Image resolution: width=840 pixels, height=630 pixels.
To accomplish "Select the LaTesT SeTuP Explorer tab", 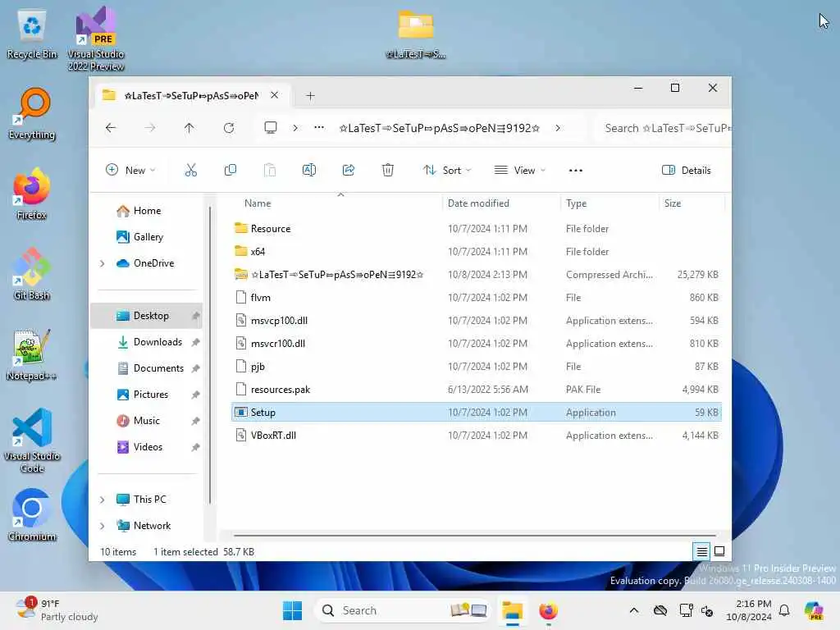I will (190, 95).
